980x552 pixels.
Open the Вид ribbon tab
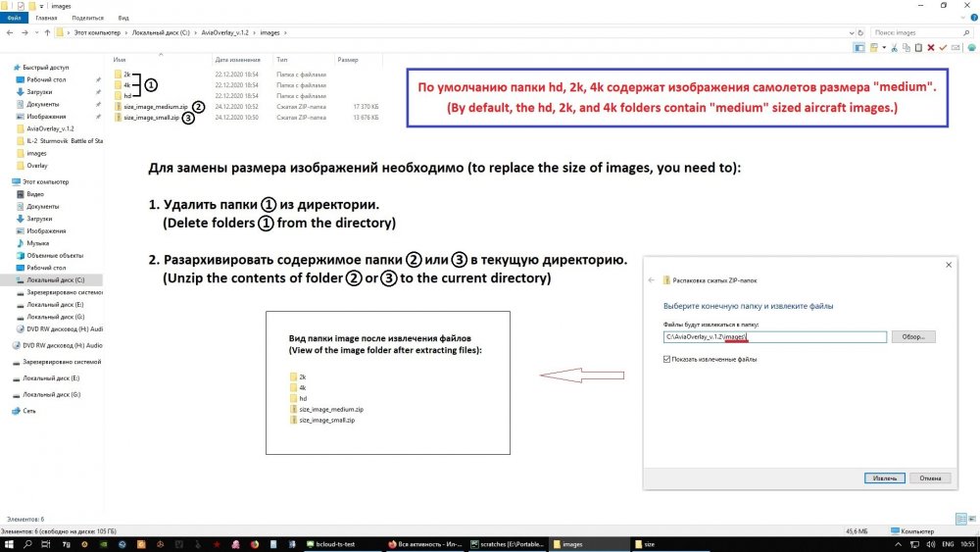123,18
